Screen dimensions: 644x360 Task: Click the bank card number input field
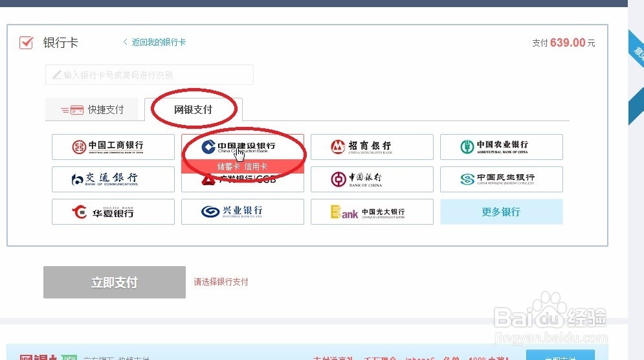click(150, 75)
